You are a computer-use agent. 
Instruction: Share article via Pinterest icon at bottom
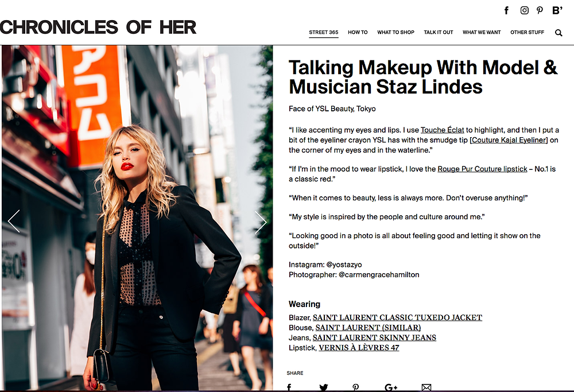click(x=355, y=387)
